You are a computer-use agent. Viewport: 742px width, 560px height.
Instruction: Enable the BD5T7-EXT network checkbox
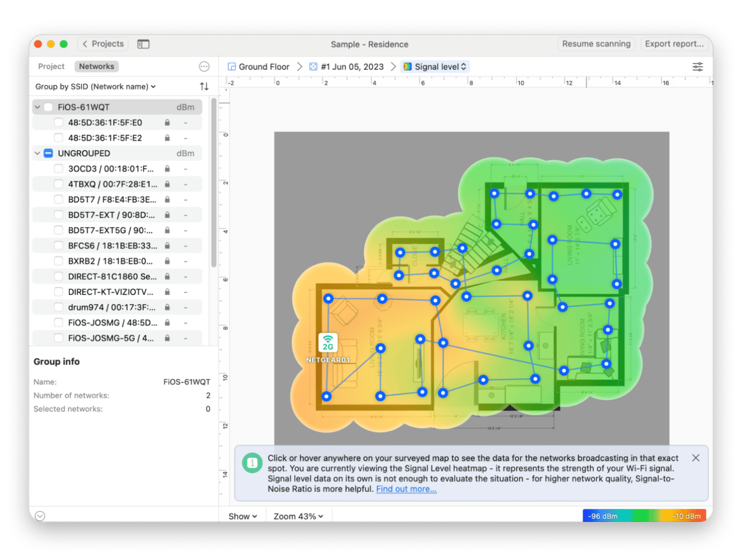(59, 215)
